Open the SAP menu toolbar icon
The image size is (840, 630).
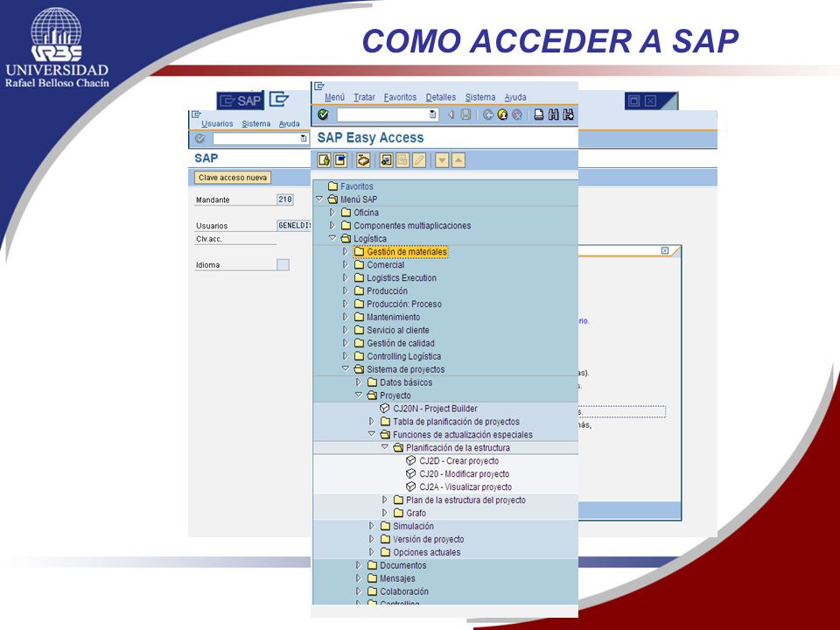pyautogui.click(x=340, y=159)
